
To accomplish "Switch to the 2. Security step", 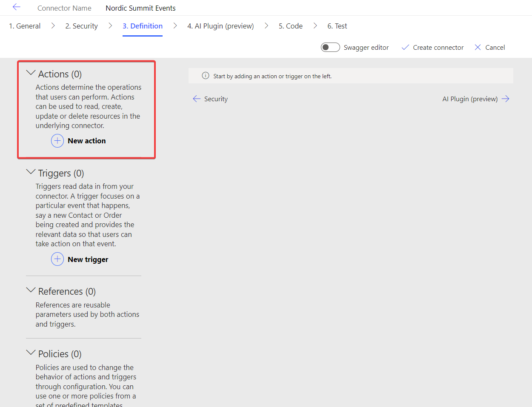I will point(81,26).
